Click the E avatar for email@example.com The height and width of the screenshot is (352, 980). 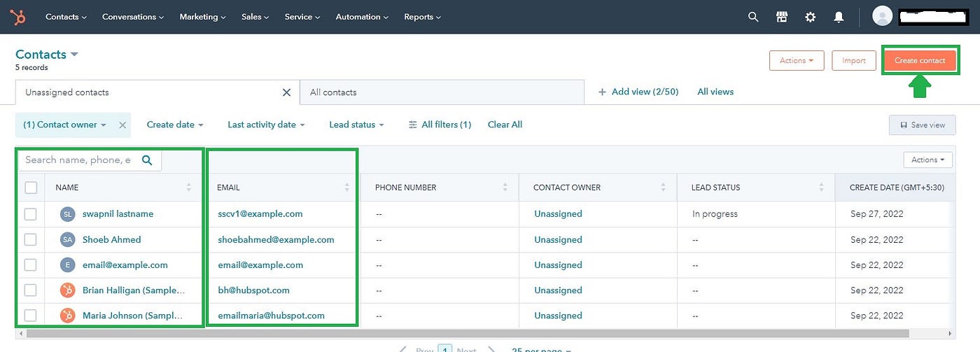click(68, 265)
